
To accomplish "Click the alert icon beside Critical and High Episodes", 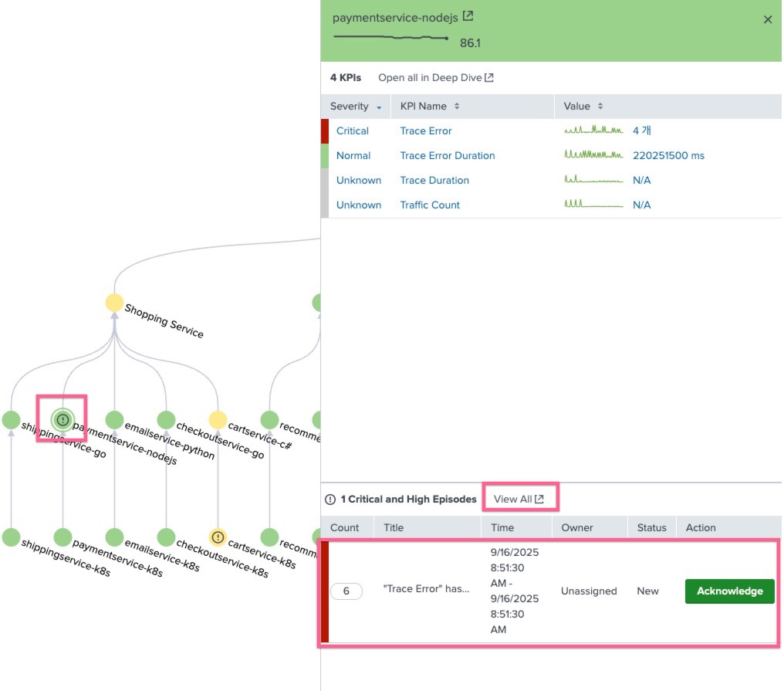I will [330, 500].
